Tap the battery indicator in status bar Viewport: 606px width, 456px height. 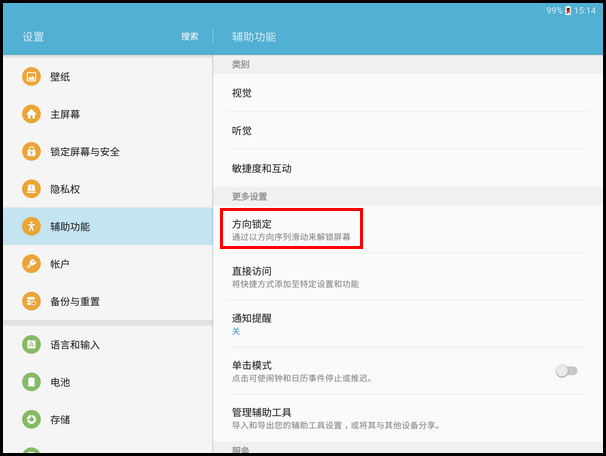(568, 11)
